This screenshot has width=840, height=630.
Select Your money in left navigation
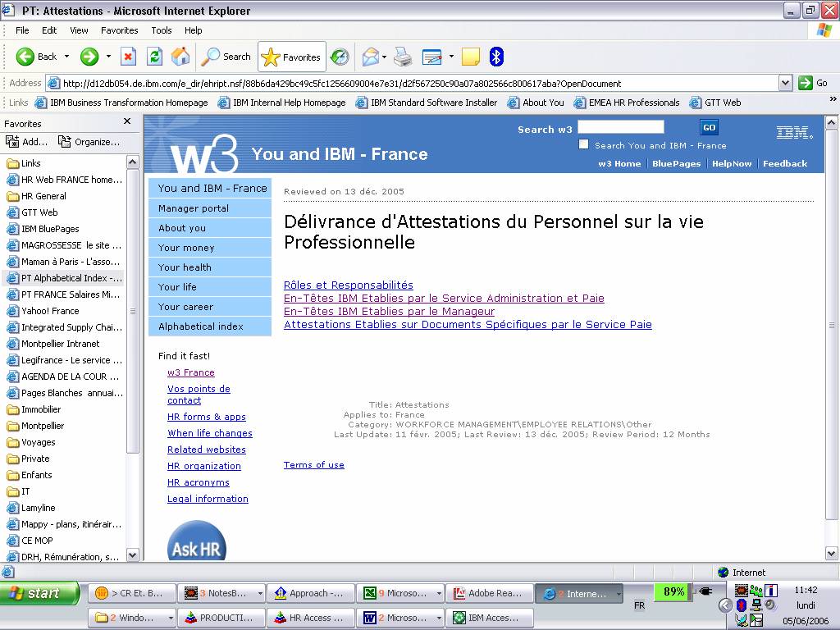[210, 248]
